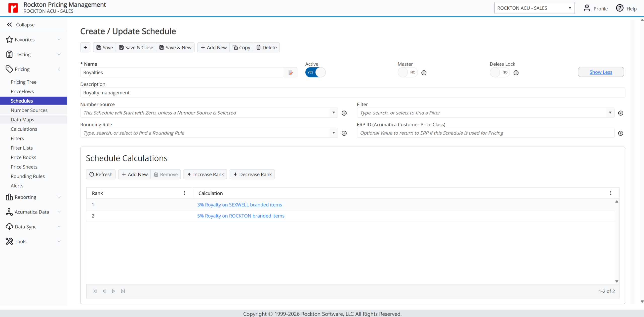The height and width of the screenshot is (317, 644).
Task: Open Rounding Rule info icon
Action: point(344,133)
